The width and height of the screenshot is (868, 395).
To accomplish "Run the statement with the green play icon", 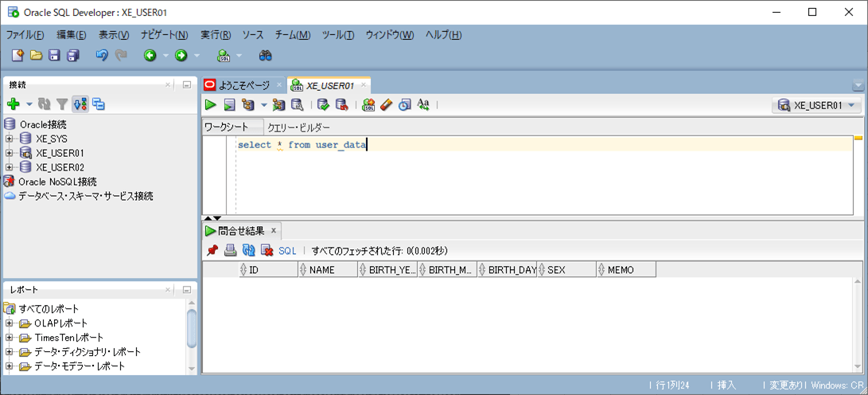I will 211,104.
